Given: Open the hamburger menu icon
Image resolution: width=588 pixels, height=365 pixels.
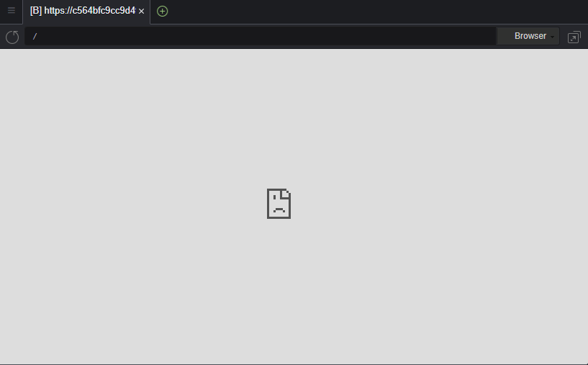Looking at the screenshot, I should tap(12, 11).
